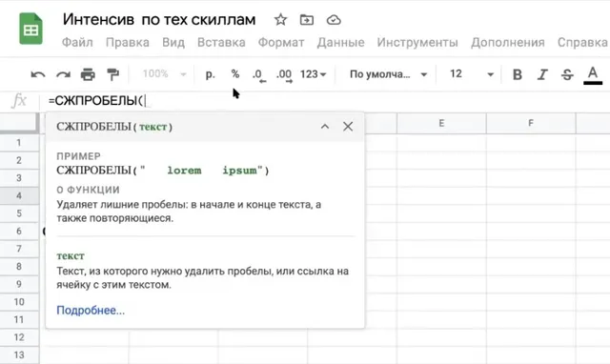Select row 2 header
This screenshot has width=610, height=364.
click(x=19, y=160)
